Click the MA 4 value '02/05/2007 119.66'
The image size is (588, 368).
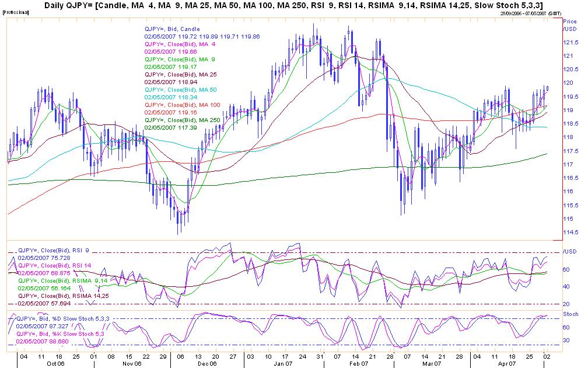[x=170, y=52]
